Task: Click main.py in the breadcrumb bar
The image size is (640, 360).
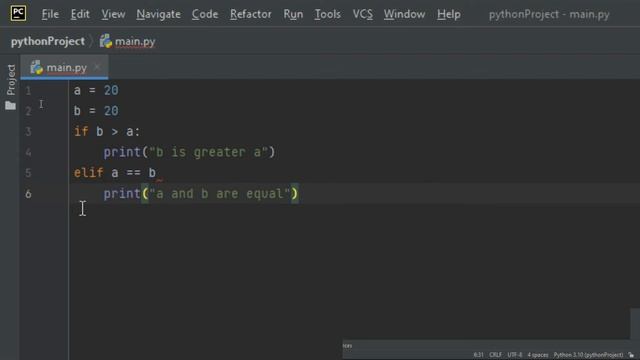Action: point(135,42)
